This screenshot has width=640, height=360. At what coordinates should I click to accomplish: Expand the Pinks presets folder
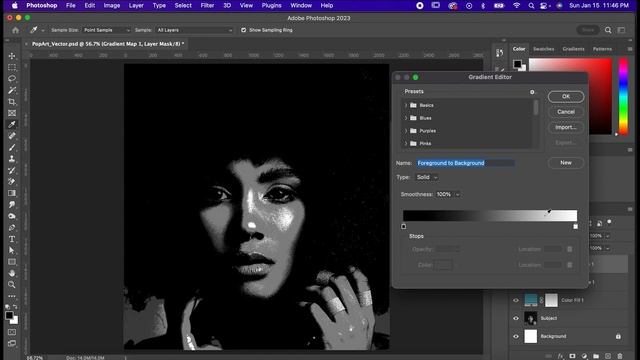pos(406,143)
